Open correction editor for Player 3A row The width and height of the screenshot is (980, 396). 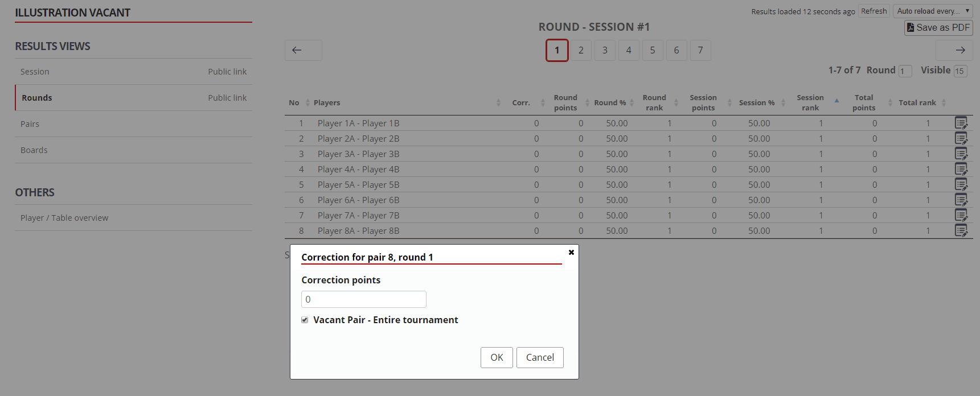(961, 154)
